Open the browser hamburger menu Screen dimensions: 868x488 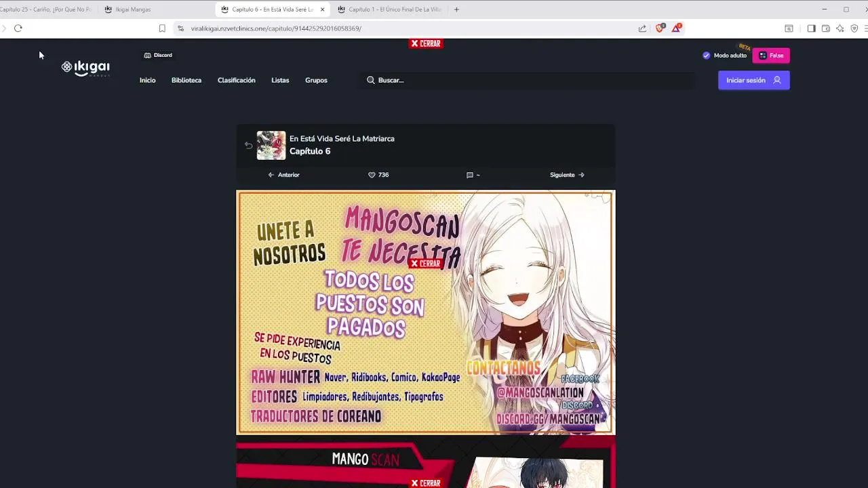point(866,28)
